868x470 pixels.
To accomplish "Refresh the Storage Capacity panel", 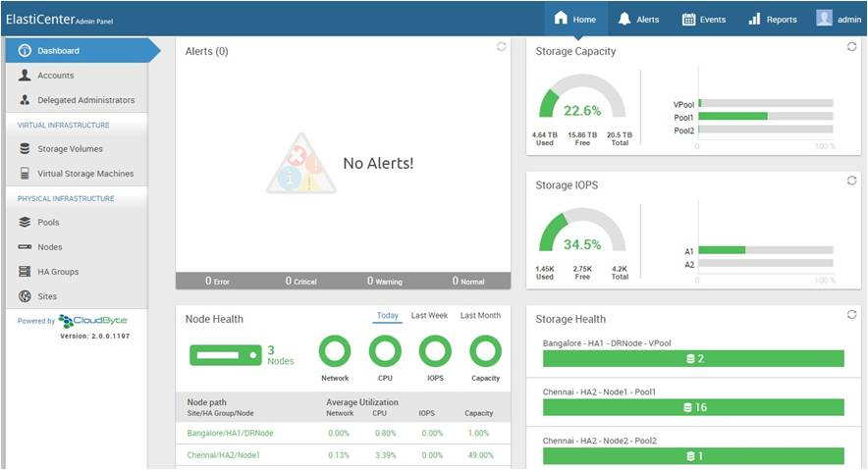I will (x=851, y=46).
